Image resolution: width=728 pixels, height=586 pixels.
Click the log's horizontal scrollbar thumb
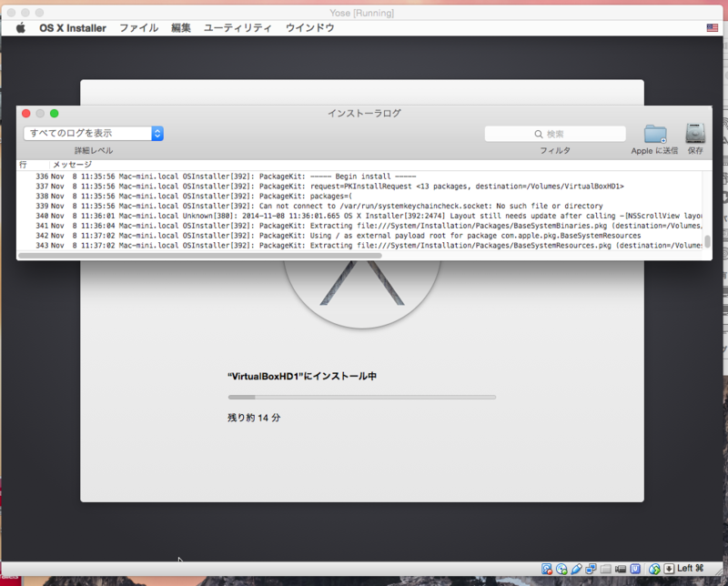point(200,256)
